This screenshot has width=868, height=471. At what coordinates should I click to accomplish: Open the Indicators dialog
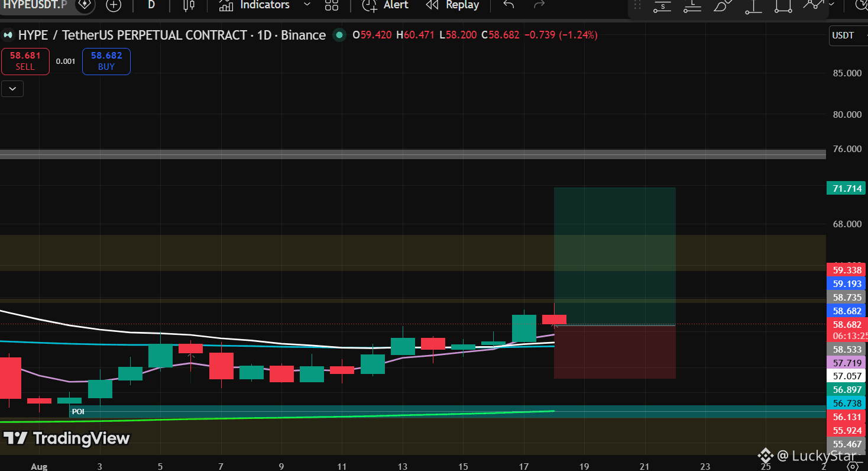[255, 5]
